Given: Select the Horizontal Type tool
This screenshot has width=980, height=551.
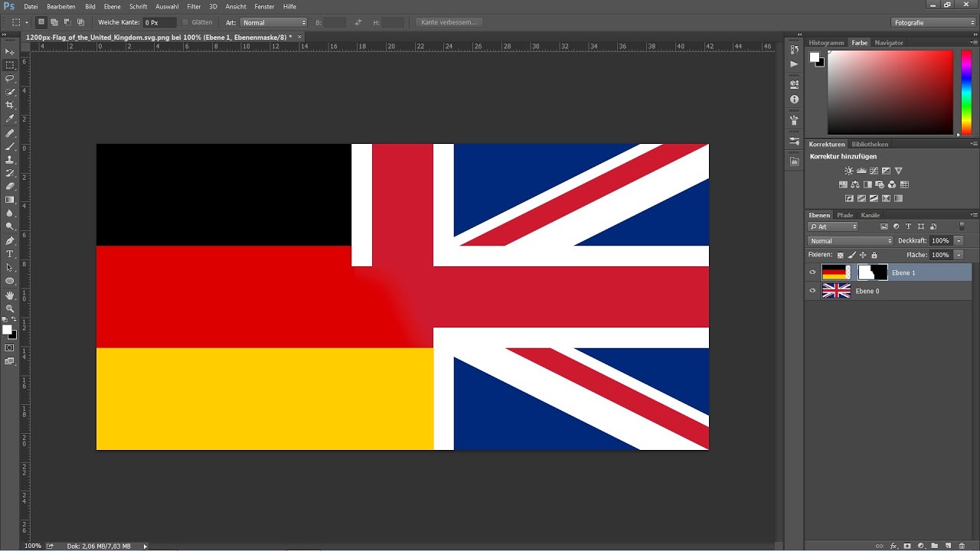Looking at the screenshot, I should 10,254.
